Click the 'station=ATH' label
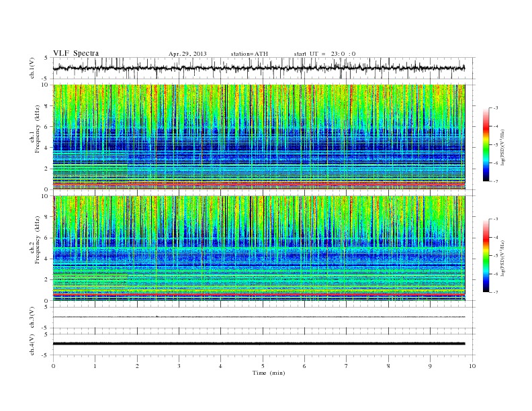Screen dimensions: 532x411 (249, 54)
